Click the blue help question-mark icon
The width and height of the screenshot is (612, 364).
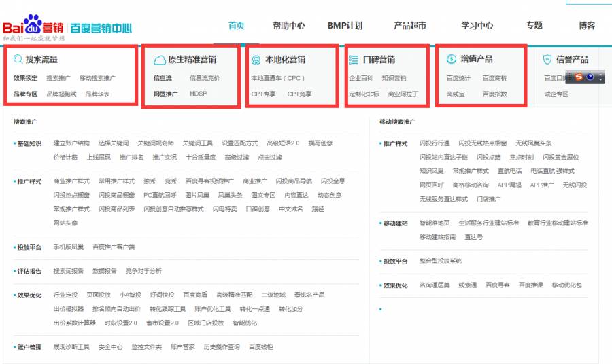pos(590,77)
